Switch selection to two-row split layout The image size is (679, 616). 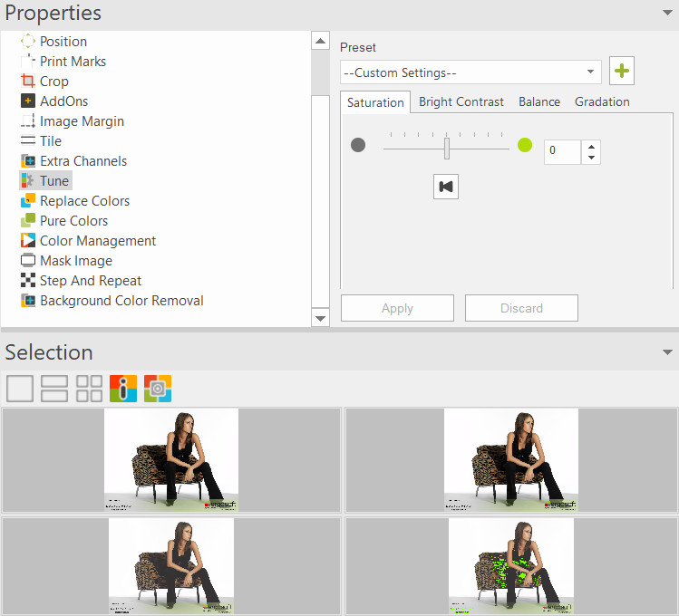(x=54, y=389)
